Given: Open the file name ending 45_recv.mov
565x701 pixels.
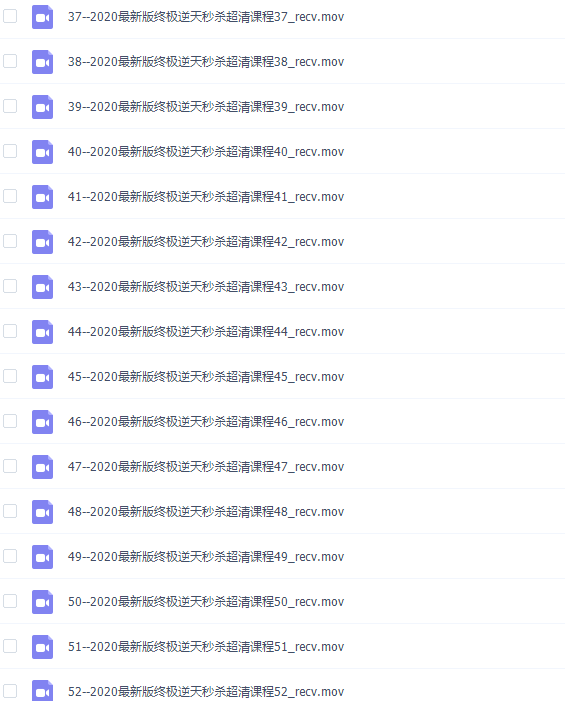Looking at the screenshot, I should (206, 377).
